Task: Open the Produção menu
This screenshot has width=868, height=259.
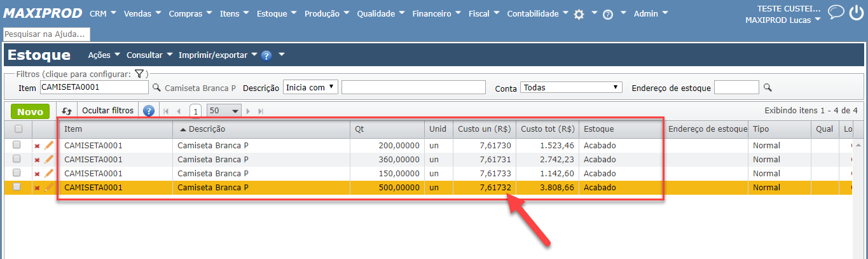Action: (327, 13)
